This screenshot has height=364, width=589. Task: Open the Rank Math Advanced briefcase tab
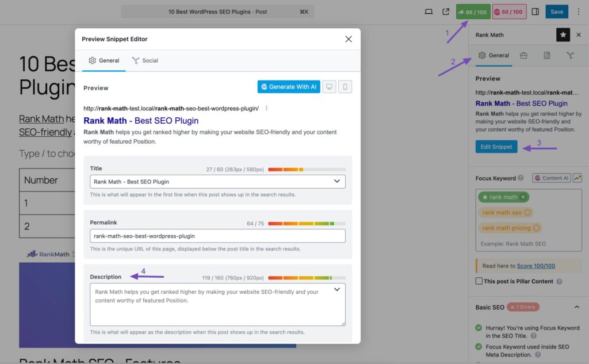point(523,56)
